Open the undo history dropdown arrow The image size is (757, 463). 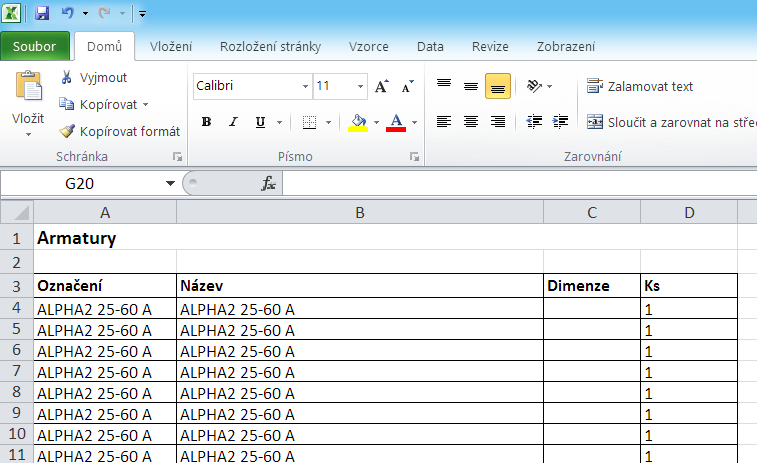click(85, 14)
